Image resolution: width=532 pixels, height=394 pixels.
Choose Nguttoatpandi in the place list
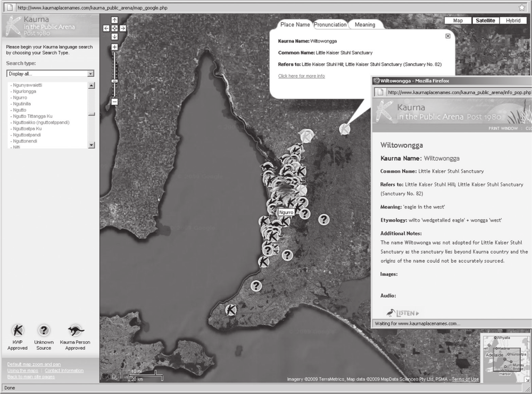click(x=27, y=135)
